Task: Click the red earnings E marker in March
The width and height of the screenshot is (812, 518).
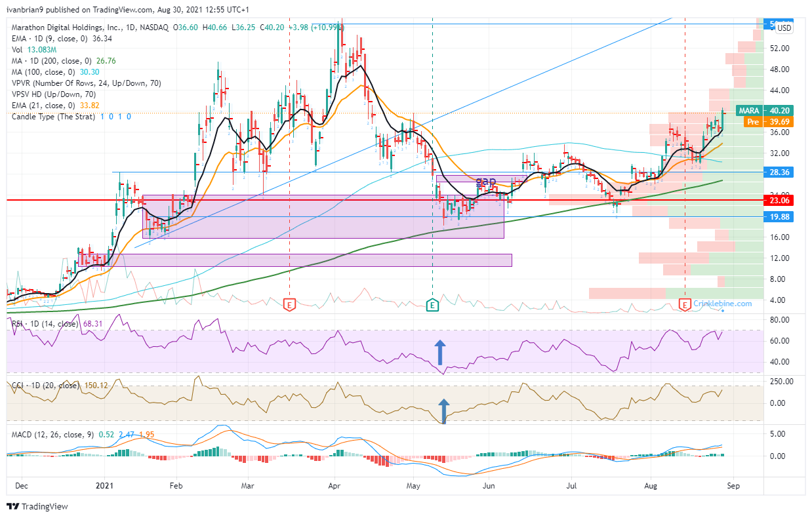Action: pyautogui.click(x=290, y=305)
